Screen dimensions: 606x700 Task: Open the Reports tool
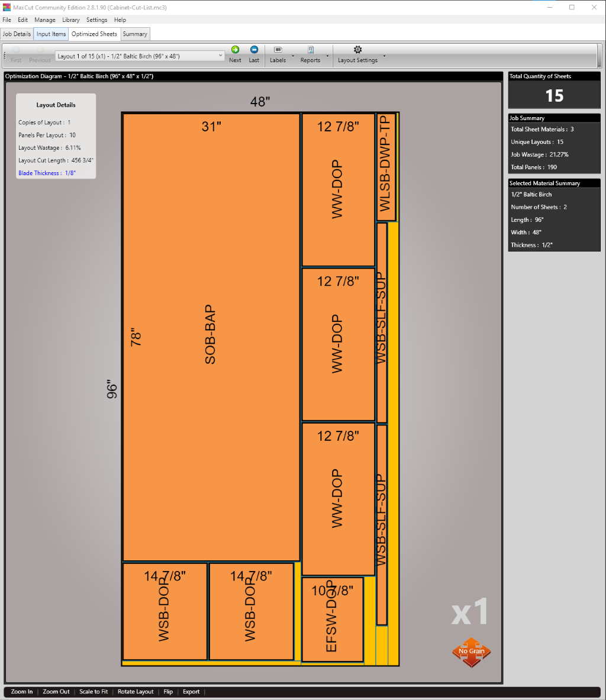[310, 54]
